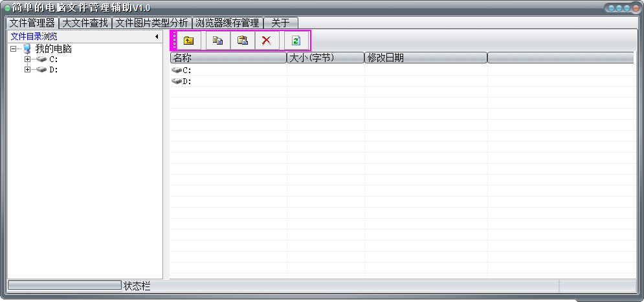Expand the C: drive tree node

[x=28, y=59]
